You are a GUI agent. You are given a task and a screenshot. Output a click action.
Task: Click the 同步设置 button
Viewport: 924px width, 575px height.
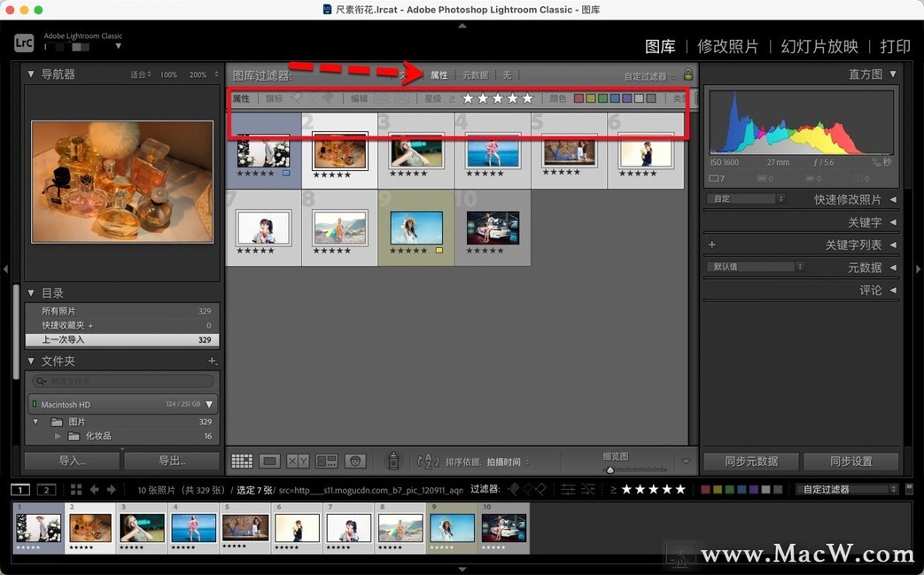850,462
